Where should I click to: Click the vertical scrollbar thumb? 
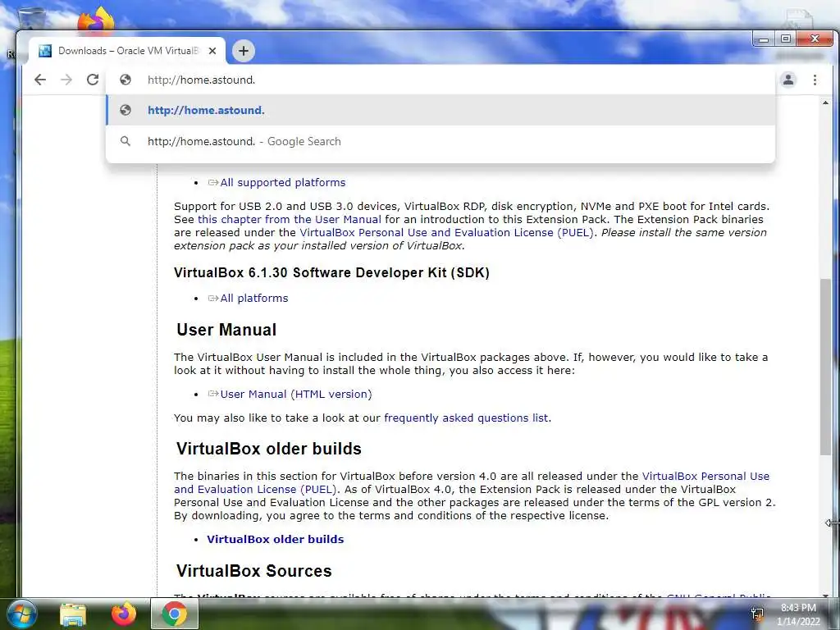point(825,367)
